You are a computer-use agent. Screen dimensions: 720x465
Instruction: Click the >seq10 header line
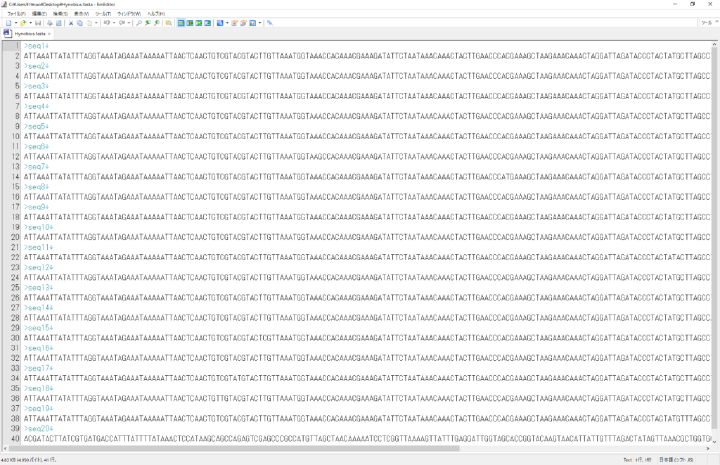click(40, 228)
